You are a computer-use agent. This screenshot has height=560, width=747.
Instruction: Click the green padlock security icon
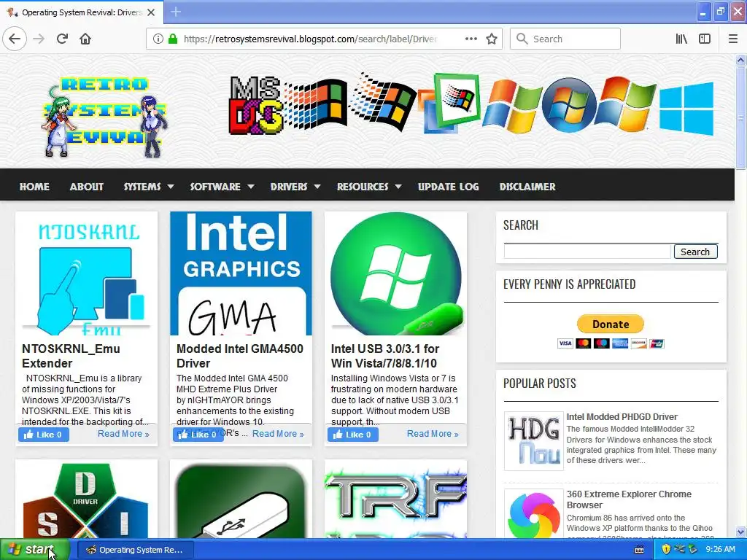(x=173, y=39)
